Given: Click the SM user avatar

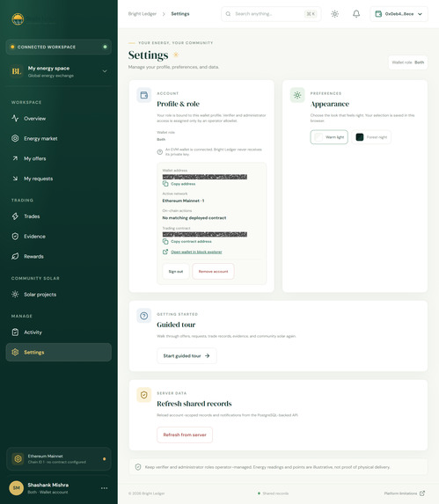Looking at the screenshot, I should click(x=17, y=488).
